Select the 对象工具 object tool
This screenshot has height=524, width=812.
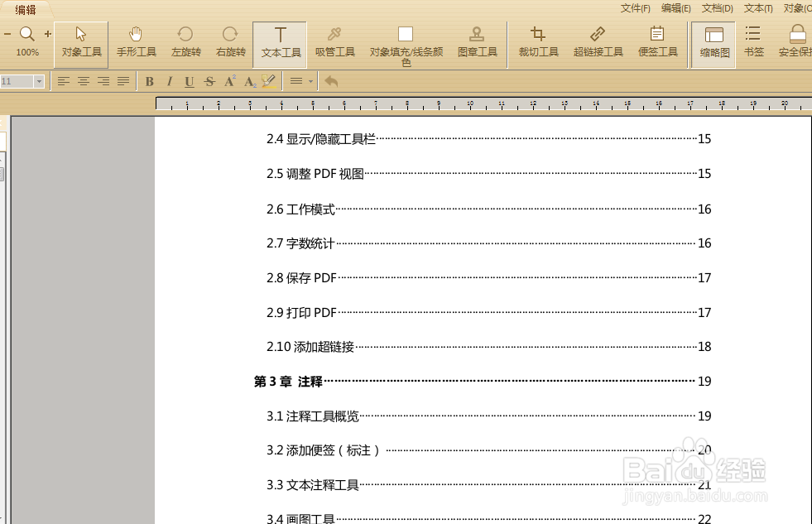point(81,45)
